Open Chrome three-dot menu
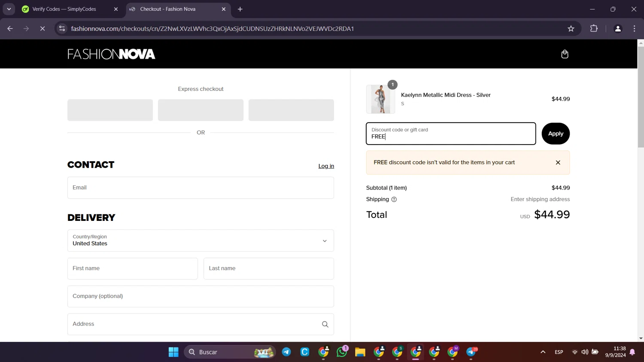 [x=634, y=29]
